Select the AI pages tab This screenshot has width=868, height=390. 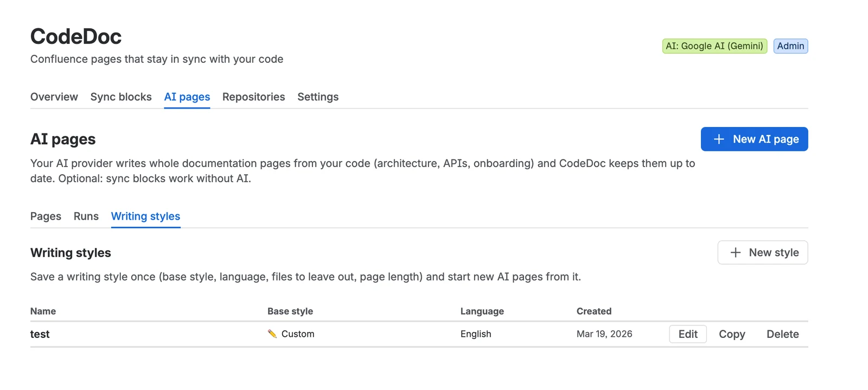pos(187,97)
